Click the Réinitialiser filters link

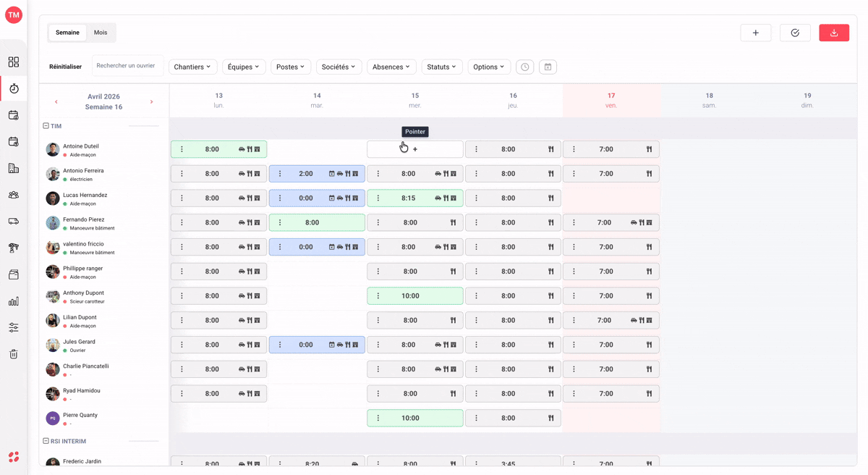[65, 67]
